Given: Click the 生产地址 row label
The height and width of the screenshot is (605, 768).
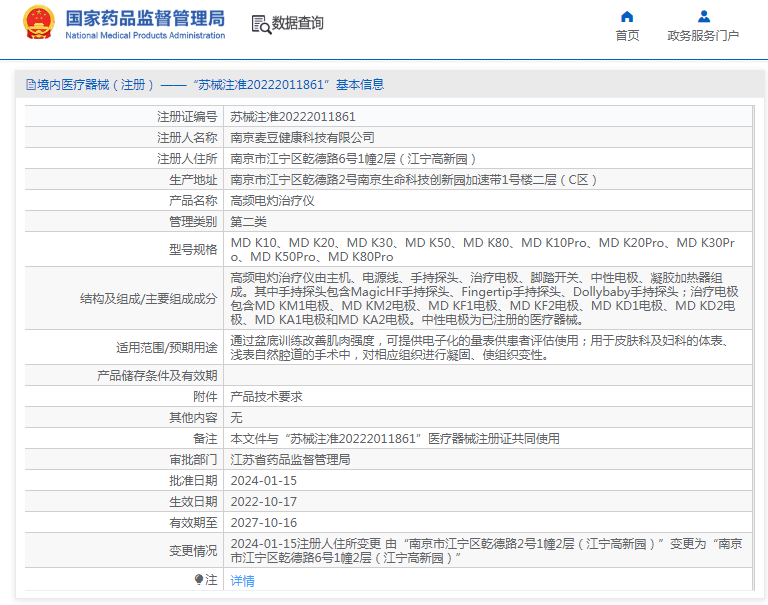Looking at the screenshot, I should [193, 180].
